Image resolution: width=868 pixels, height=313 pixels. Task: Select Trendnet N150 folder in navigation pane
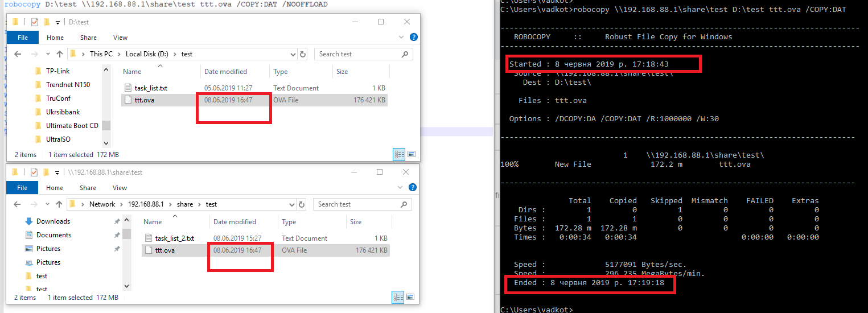click(68, 85)
